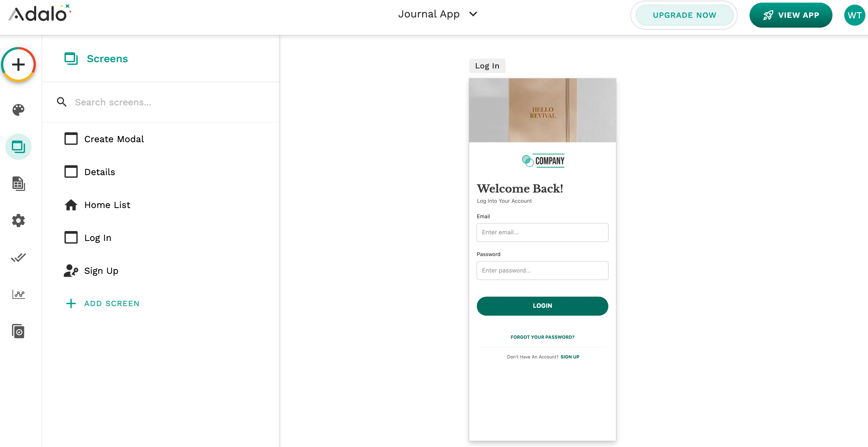Image resolution: width=868 pixels, height=447 pixels.
Task: Click the WT user avatar
Action: point(854,15)
